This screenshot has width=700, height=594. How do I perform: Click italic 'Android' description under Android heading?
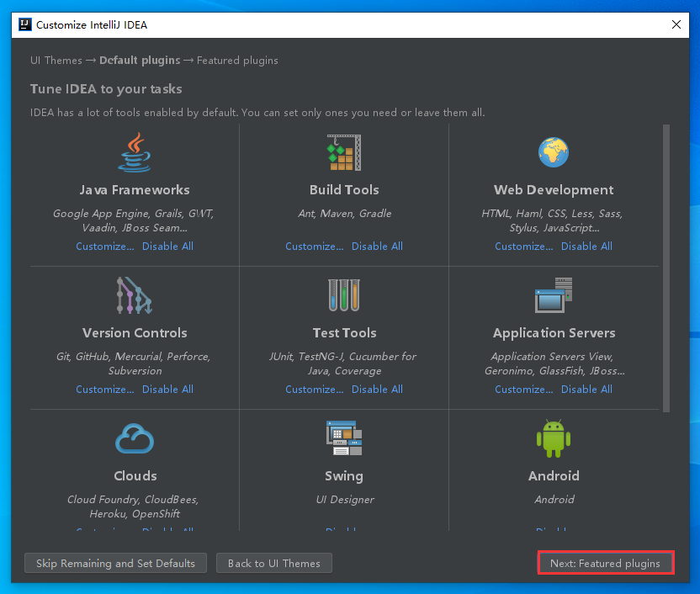pyautogui.click(x=554, y=500)
